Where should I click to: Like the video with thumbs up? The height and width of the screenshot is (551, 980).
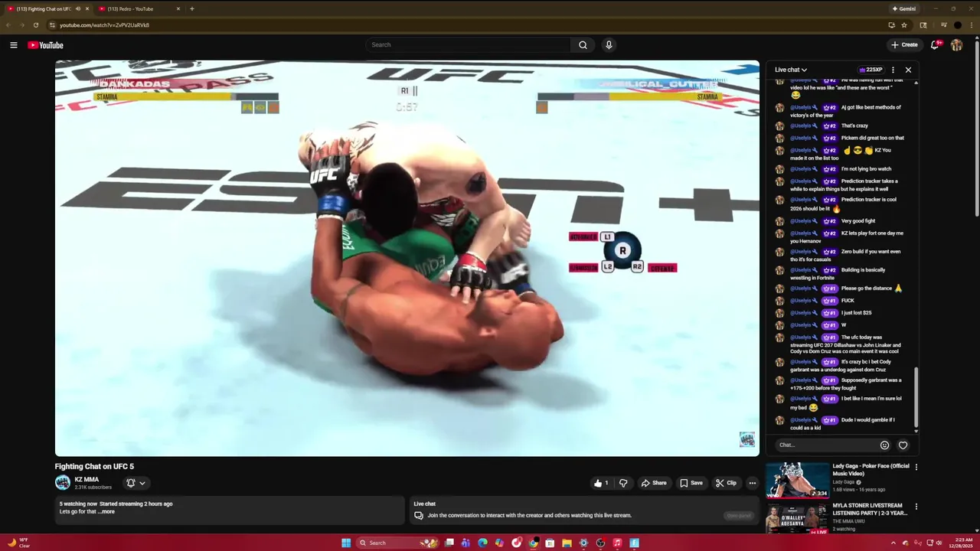click(601, 483)
